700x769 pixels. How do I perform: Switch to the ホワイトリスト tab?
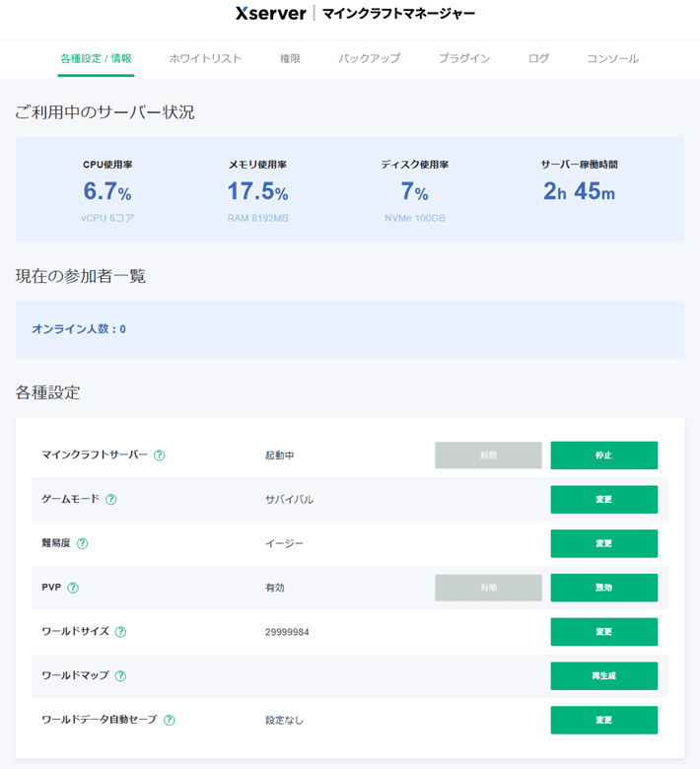205,59
